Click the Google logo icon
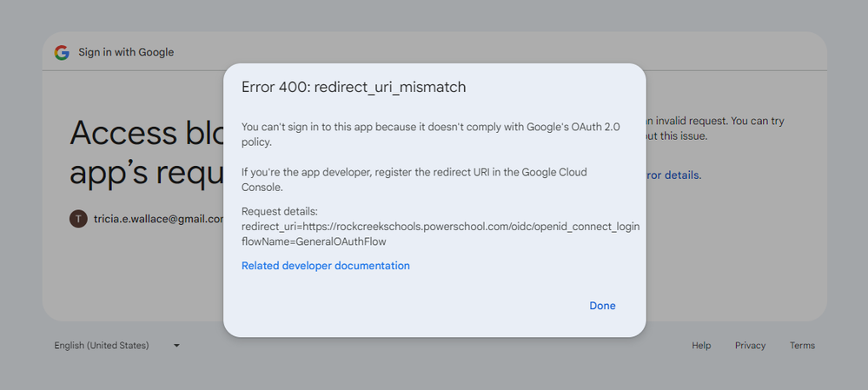The image size is (868, 390). pos(62,52)
